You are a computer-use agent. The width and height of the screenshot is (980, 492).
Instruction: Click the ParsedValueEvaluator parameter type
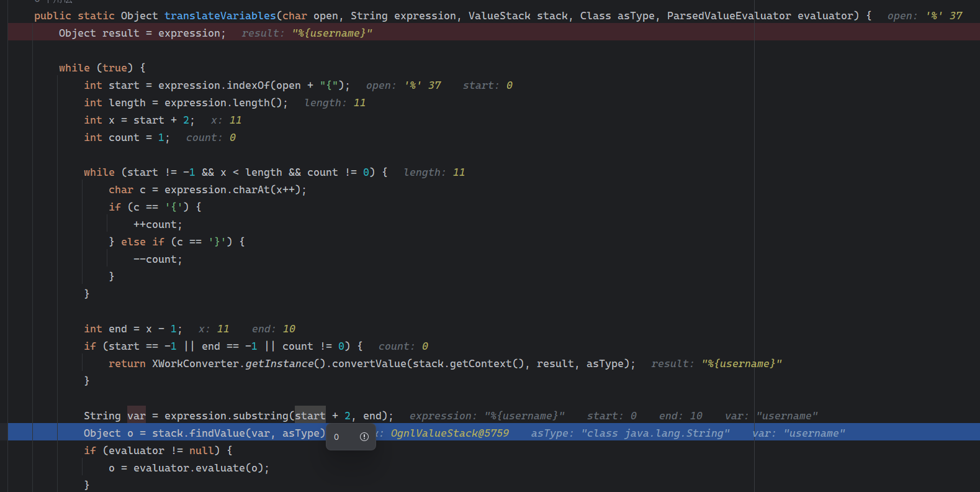coord(729,16)
